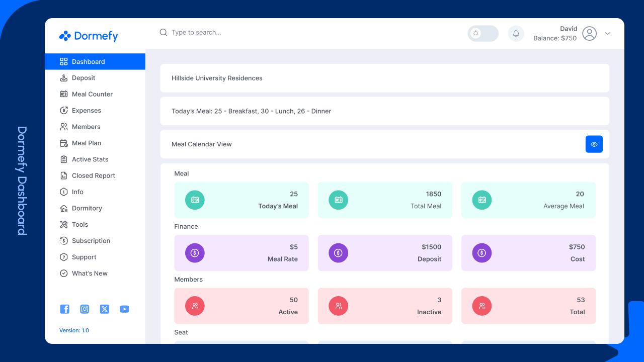Click the Dormefy logo
Screen dimensions: 644x362
pos(89,36)
